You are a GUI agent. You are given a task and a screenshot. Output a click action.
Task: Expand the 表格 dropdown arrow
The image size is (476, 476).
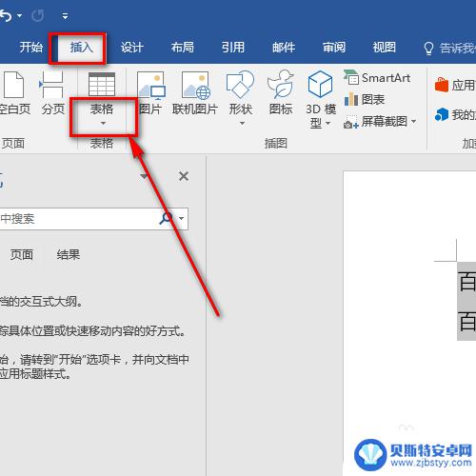click(103, 123)
